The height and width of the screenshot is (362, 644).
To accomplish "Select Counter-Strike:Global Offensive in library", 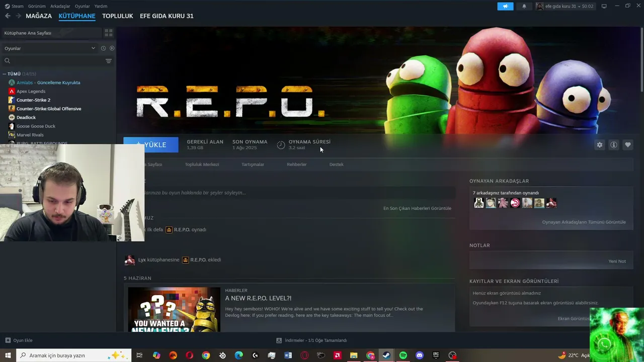I will [49, 109].
